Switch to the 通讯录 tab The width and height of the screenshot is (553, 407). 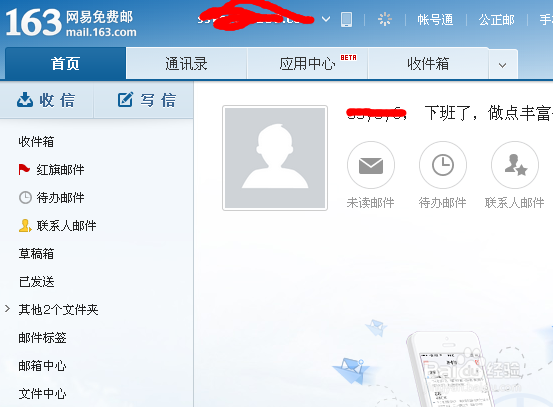click(186, 64)
